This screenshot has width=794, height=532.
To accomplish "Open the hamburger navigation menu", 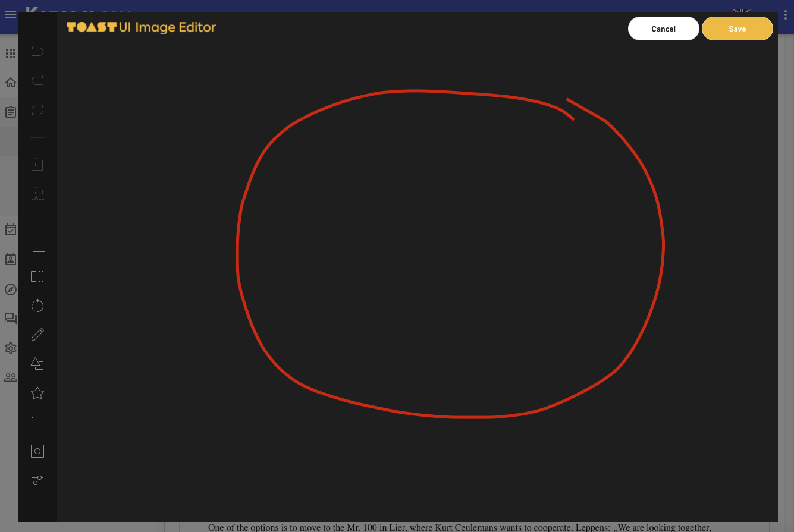I will (x=11, y=15).
